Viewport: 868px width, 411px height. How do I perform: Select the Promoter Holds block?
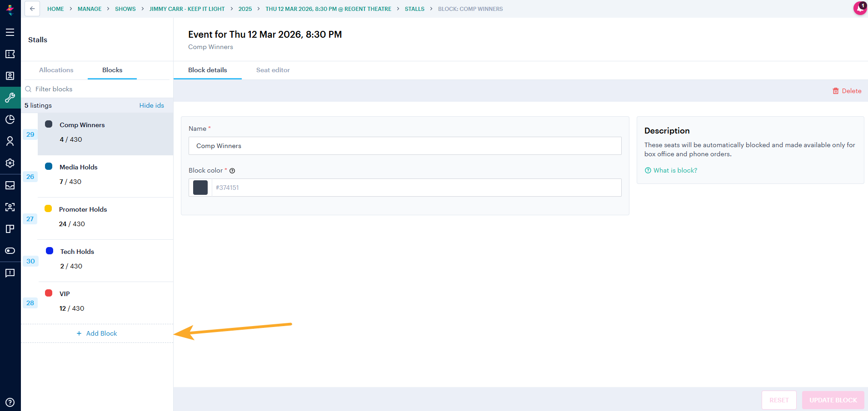point(105,217)
